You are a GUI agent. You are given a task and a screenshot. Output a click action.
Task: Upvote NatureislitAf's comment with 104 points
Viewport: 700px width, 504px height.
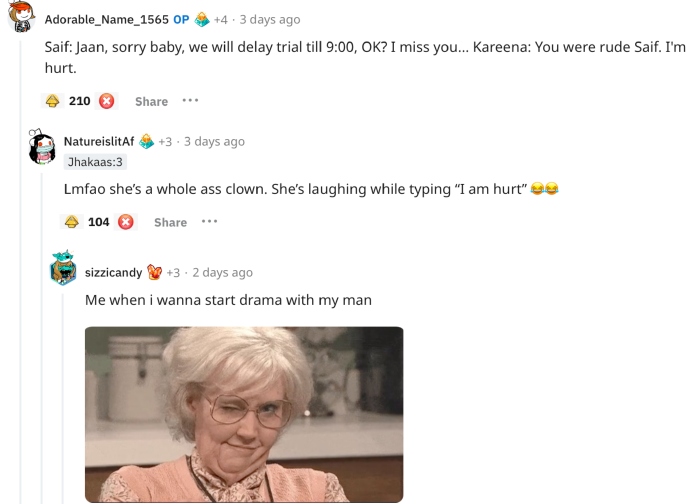pos(72,222)
